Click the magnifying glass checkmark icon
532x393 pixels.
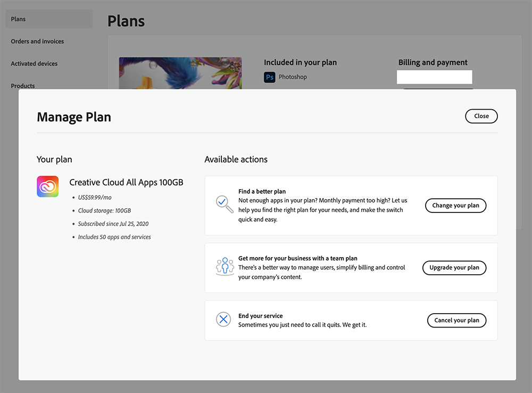click(224, 204)
